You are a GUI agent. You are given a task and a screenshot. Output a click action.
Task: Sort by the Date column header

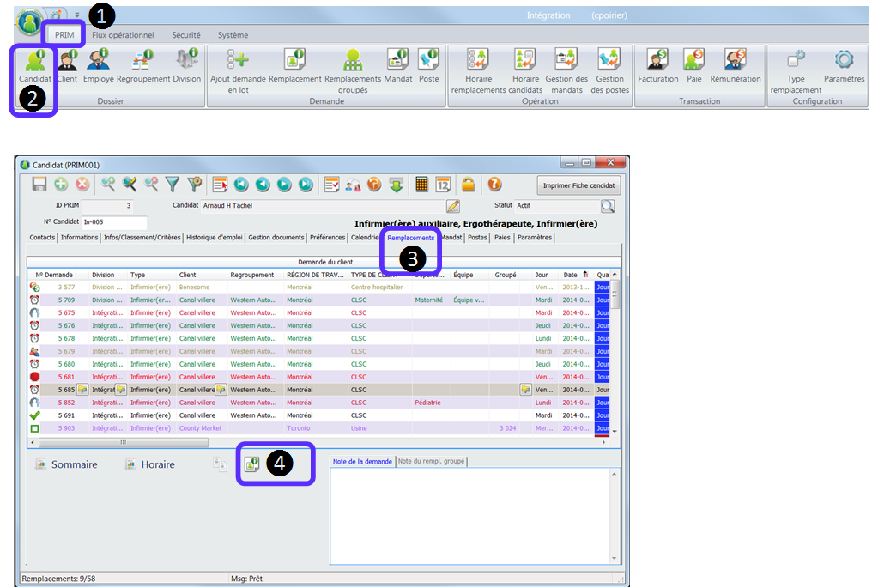coord(571,275)
